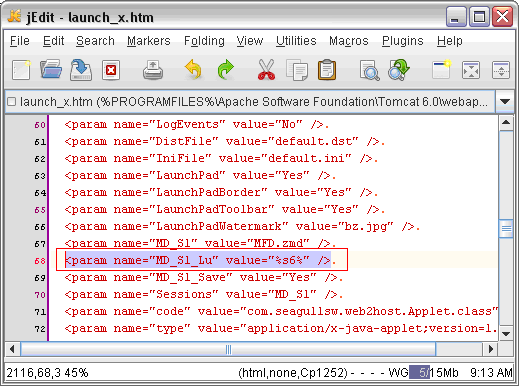This screenshot has height=386, width=519.
Task: Print the buffer using printer icon
Action: tap(153, 70)
